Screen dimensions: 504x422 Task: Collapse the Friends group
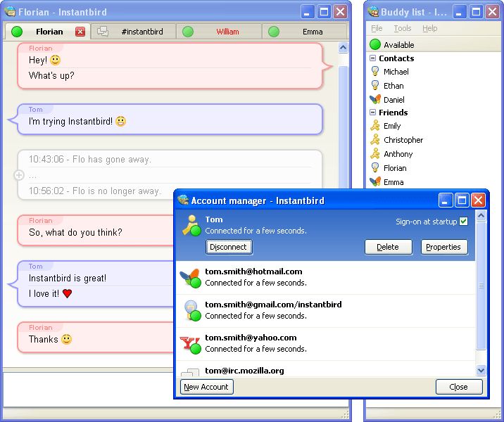(x=373, y=113)
